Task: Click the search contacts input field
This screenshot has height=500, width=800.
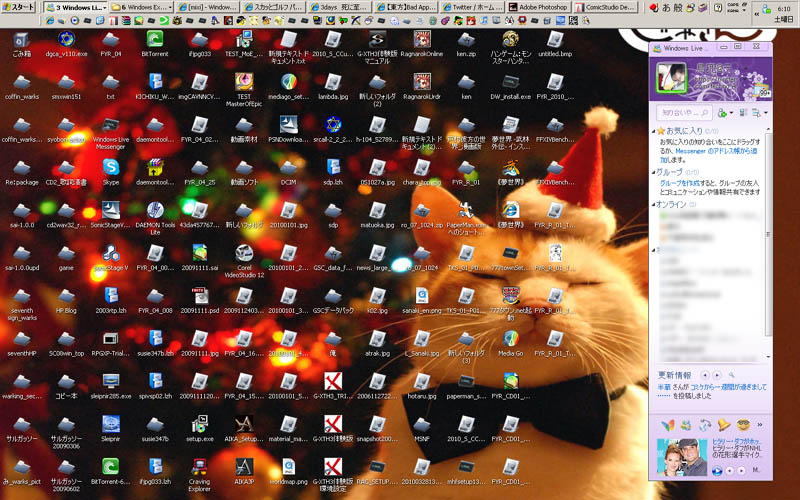Action: pos(684,113)
